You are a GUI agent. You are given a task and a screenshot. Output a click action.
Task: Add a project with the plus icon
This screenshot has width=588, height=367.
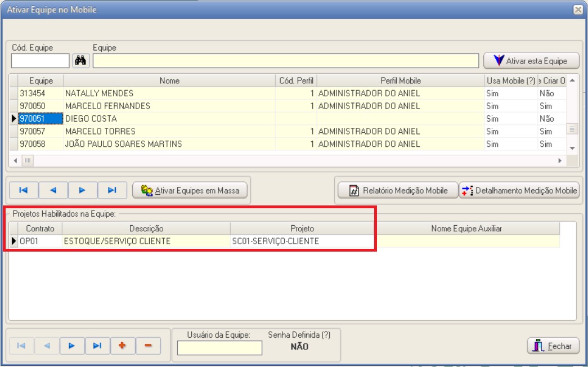(122, 346)
